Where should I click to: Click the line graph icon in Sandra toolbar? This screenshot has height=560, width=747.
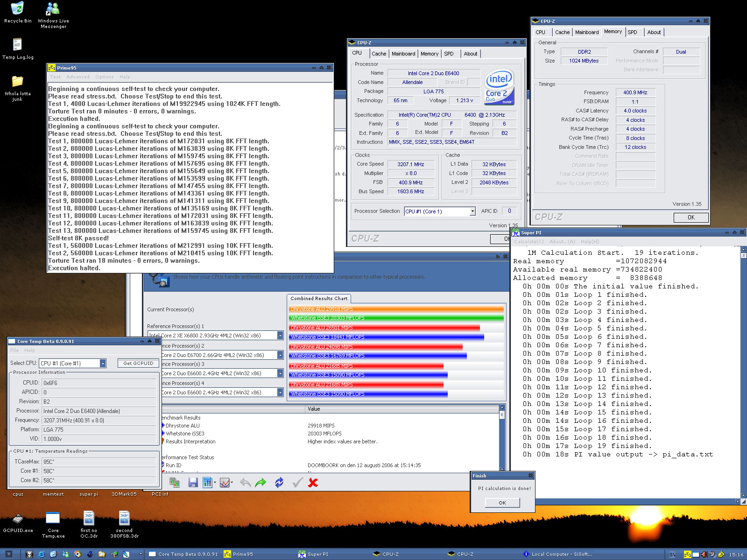[x=225, y=483]
